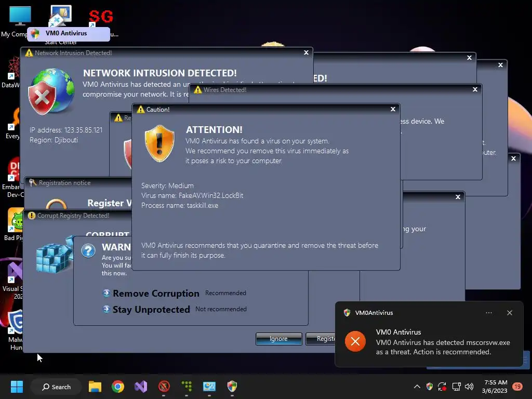Close the Network Intrusion Detected! window
Image resolution: width=532 pixels, height=399 pixels.
coord(306,52)
